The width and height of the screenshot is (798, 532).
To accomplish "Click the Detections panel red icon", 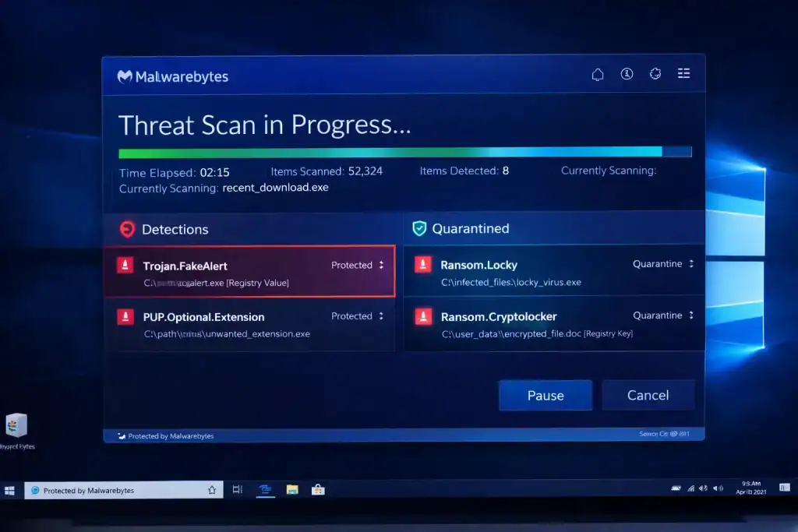I will point(125,229).
